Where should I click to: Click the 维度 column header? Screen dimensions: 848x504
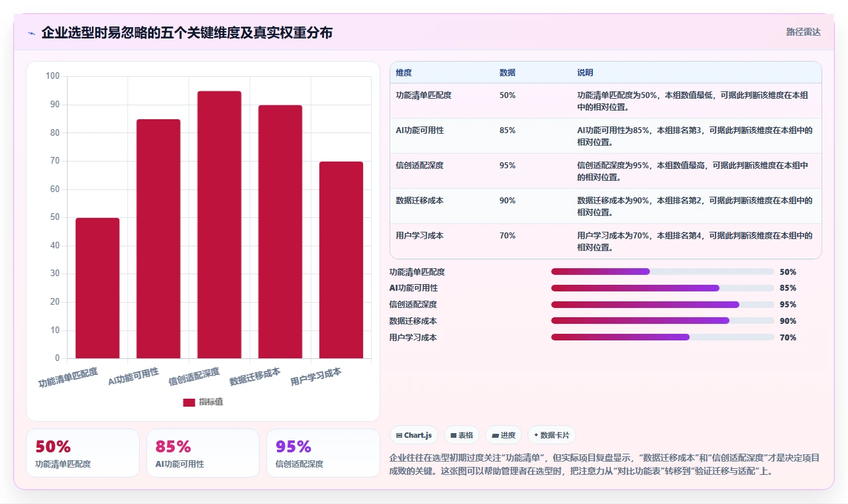pyautogui.click(x=403, y=73)
